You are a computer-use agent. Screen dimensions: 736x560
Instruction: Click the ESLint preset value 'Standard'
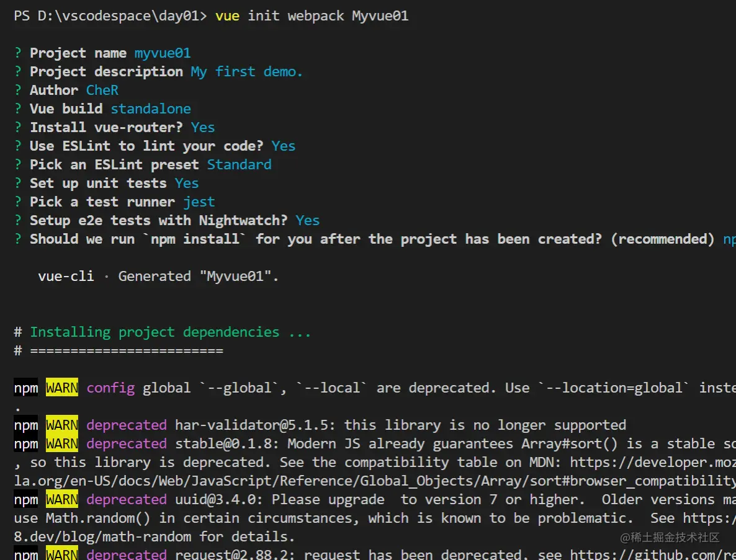coord(240,164)
